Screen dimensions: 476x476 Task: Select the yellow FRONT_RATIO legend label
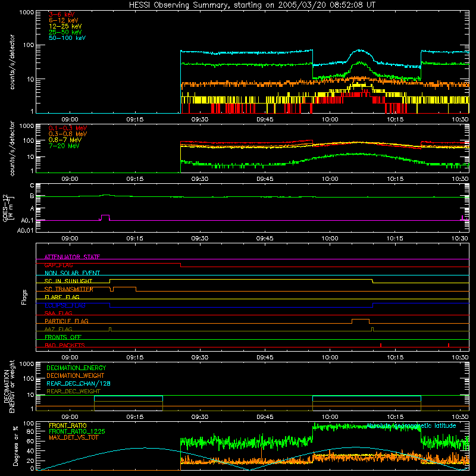[x=68, y=425]
